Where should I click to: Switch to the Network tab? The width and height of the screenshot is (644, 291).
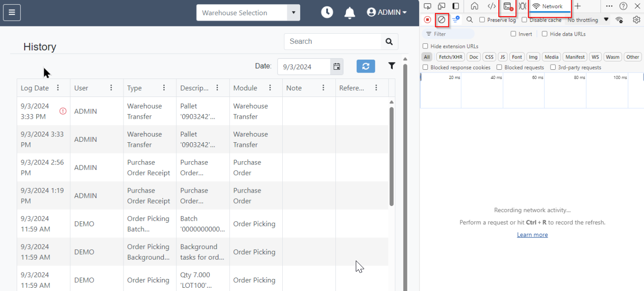point(550,6)
